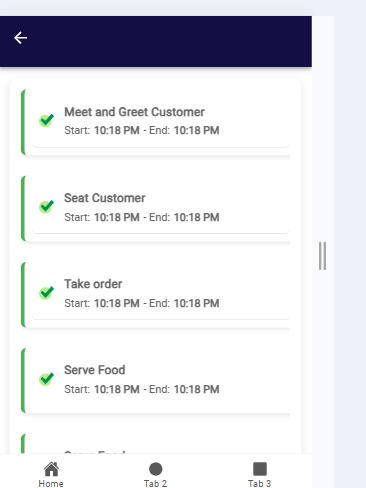Click checkmark icon beside Take order
This screenshot has width=366, height=488.
[46, 292]
